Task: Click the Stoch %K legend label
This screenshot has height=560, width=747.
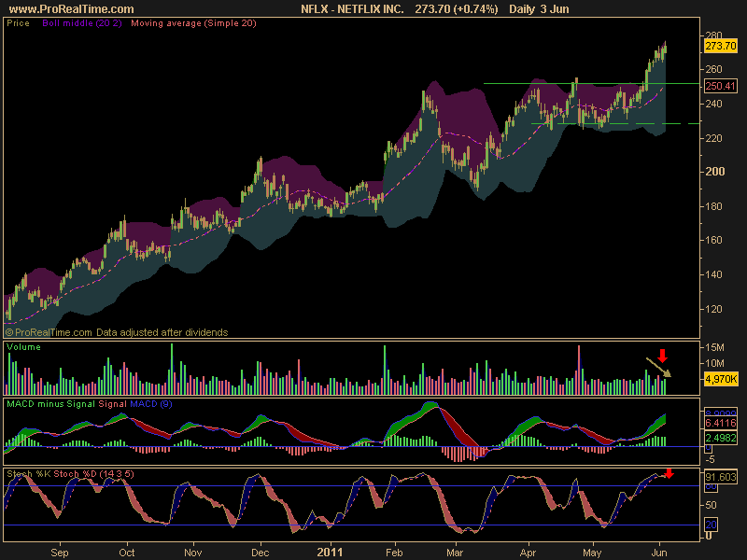Action: 29,474
